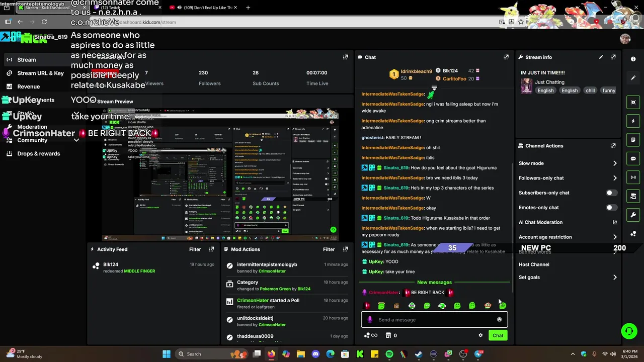Expand the Community sidebar section

pyautogui.click(x=76, y=140)
